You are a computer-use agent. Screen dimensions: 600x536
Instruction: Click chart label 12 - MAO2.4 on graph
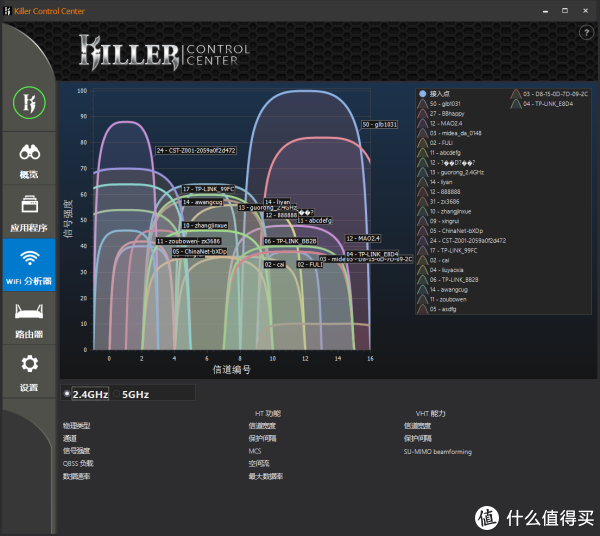pyautogui.click(x=363, y=238)
